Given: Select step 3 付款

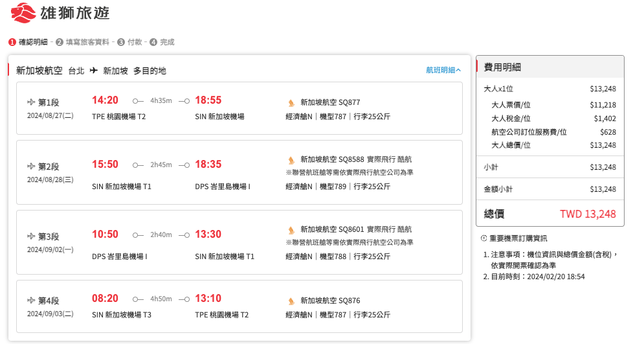Looking at the screenshot, I should (129, 42).
